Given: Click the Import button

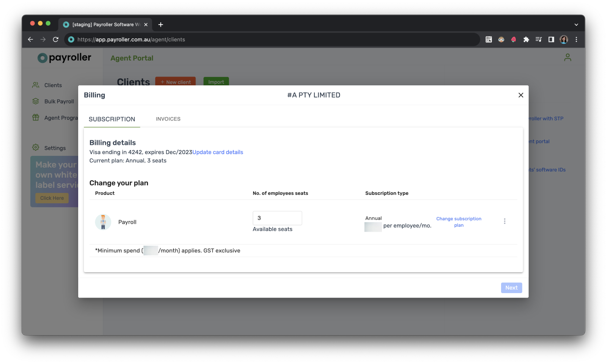Looking at the screenshot, I should [x=216, y=82].
